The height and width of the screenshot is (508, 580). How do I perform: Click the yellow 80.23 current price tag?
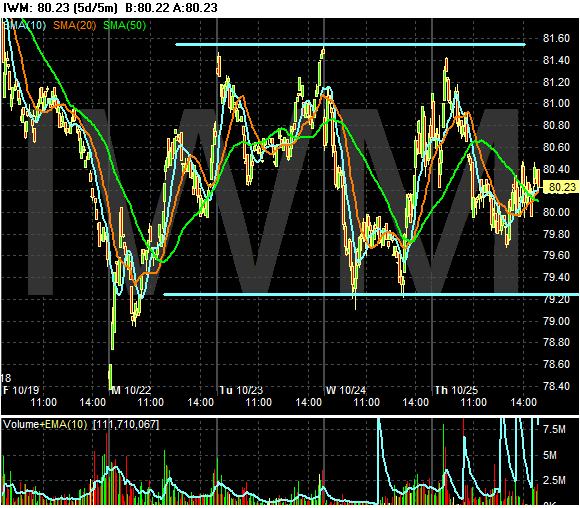point(562,187)
